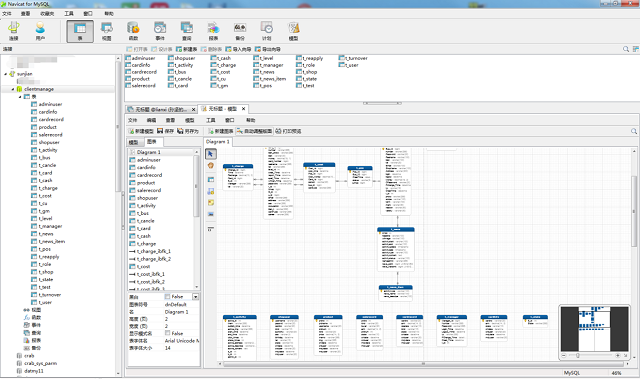Viewport: 640px width, 379px height.
Task: Click the 保存 save button in the model toolbar
Action: 166,131
